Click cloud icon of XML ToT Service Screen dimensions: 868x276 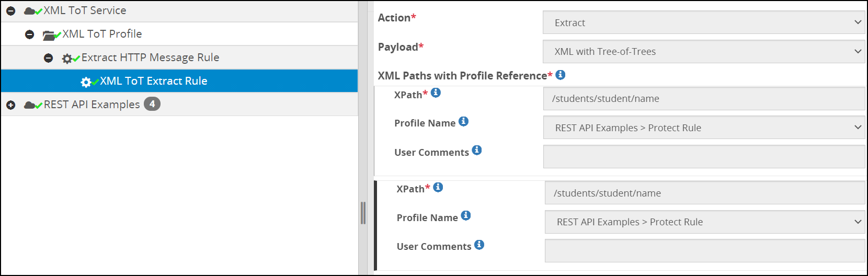click(x=30, y=11)
